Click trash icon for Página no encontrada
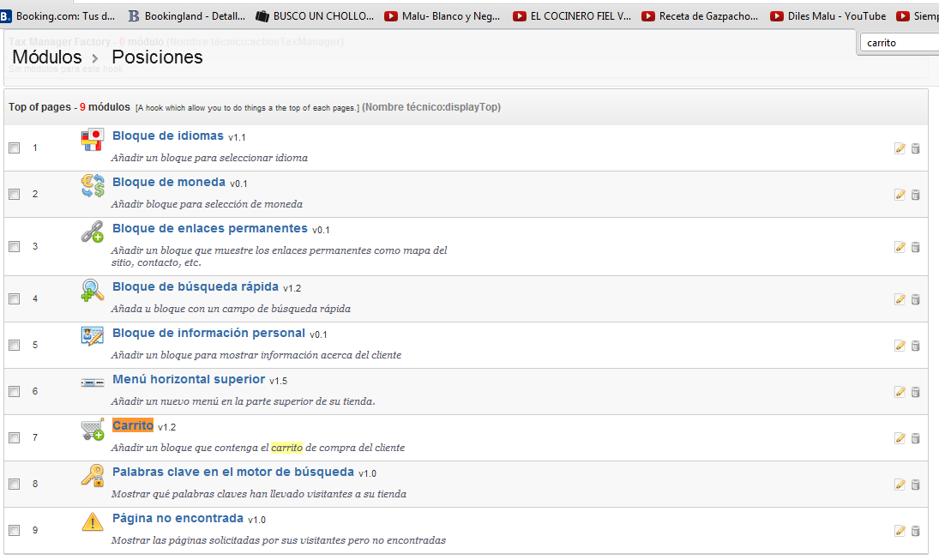The height and width of the screenshot is (560, 939). coord(915,531)
